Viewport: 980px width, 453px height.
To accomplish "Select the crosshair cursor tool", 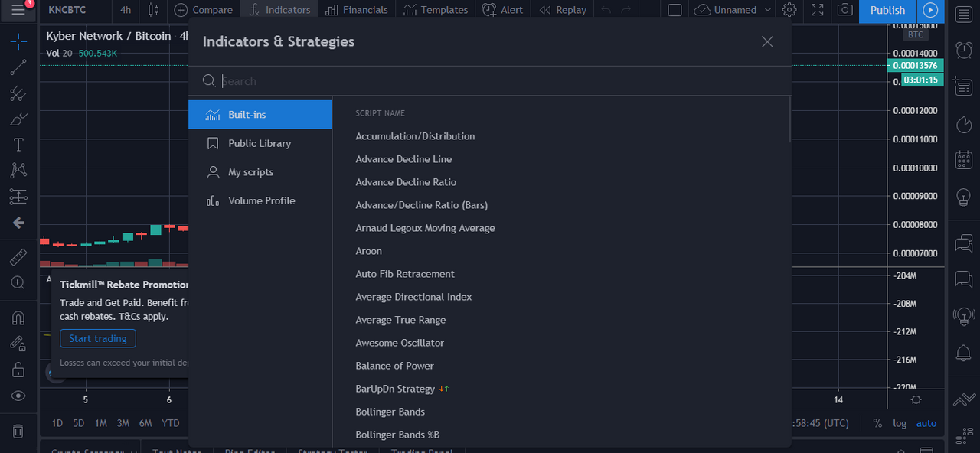I will (18, 41).
